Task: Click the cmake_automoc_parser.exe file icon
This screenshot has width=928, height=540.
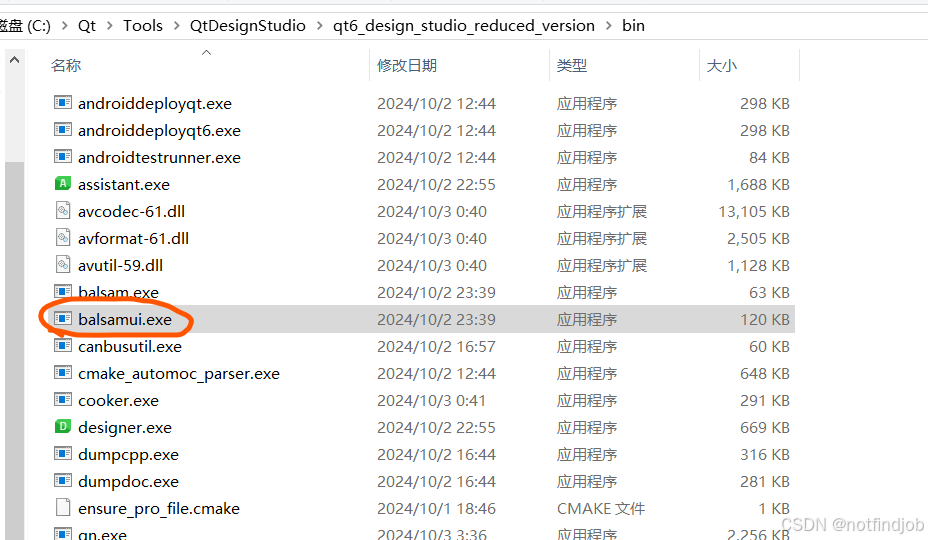Action: point(63,372)
